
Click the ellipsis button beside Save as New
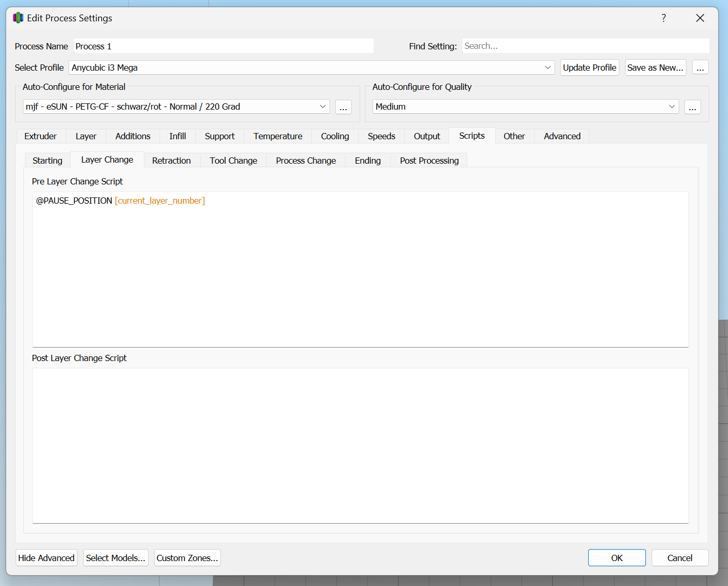click(700, 68)
